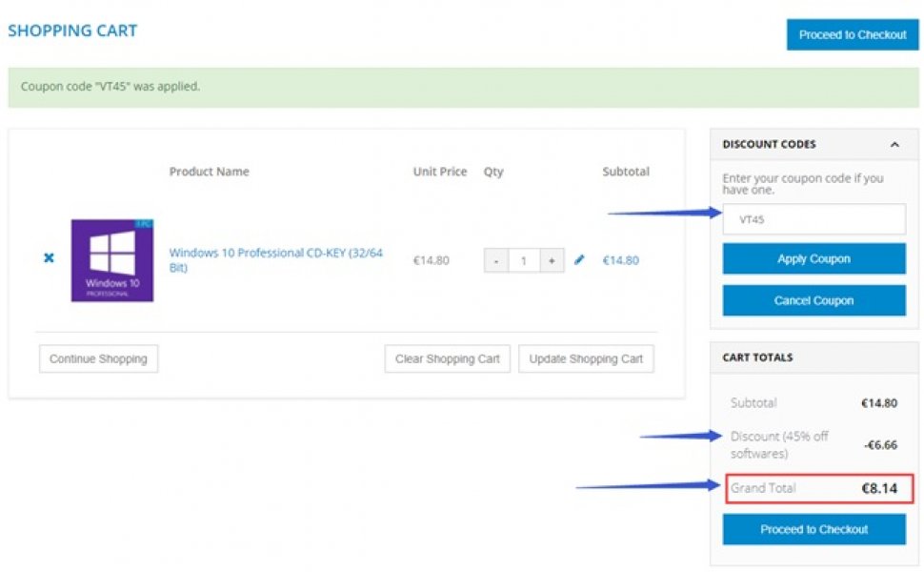Click the Apply Coupon button
The width and height of the screenshot is (924, 572).
pyautogui.click(x=814, y=259)
